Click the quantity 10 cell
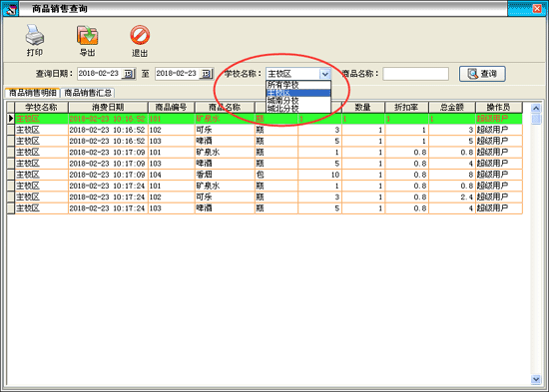Image resolution: width=549 pixels, height=392 pixels. (319, 175)
